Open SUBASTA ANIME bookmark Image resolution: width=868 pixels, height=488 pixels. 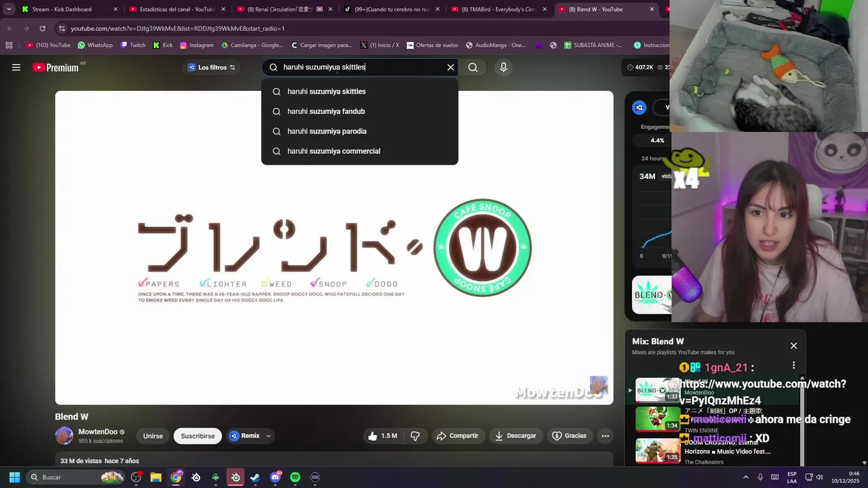coord(593,45)
